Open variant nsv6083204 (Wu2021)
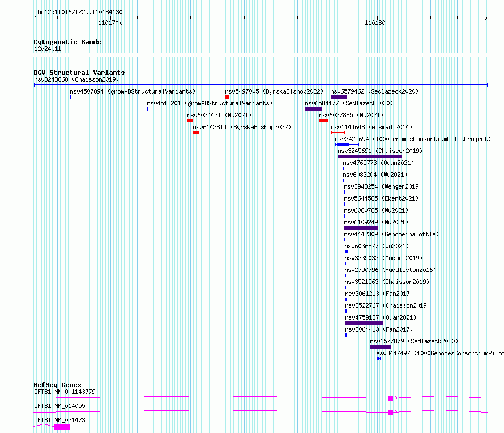This screenshot has width=504, height=433. coord(375,175)
